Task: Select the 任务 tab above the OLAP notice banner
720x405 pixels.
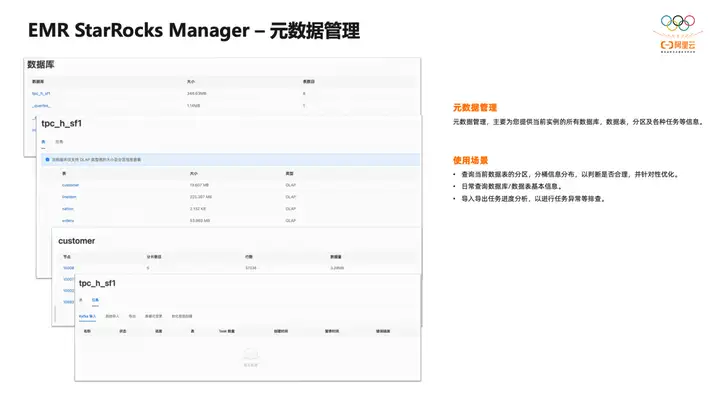Action: tap(59, 142)
